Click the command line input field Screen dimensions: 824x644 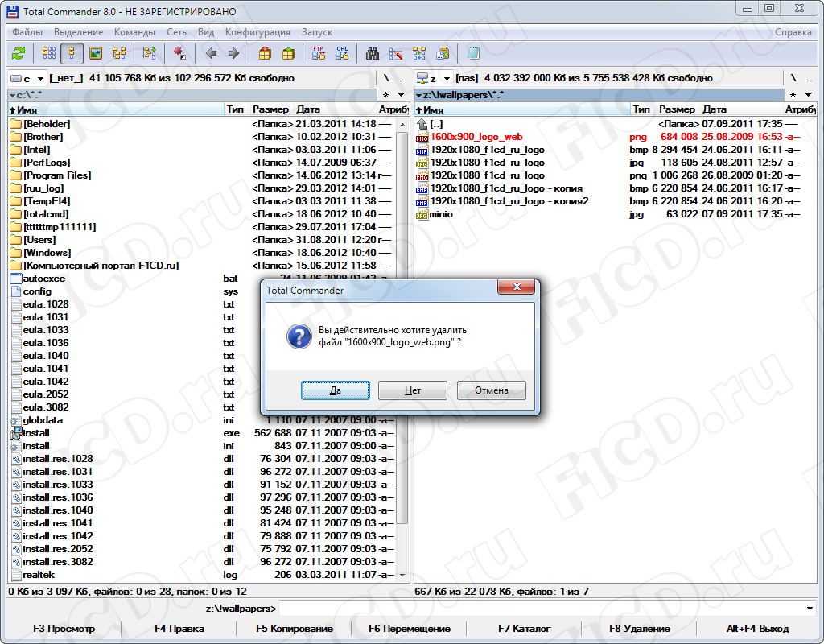(x=542, y=609)
